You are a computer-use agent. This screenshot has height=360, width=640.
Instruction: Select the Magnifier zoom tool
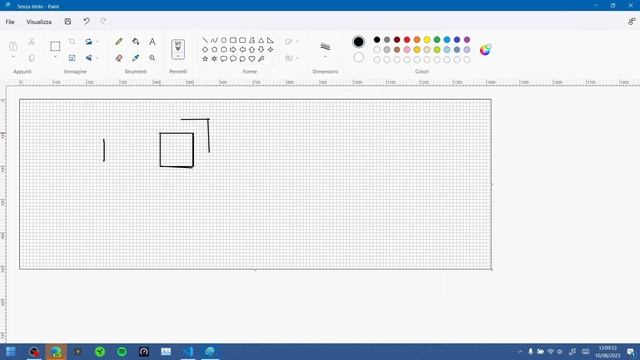click(152, 58)
